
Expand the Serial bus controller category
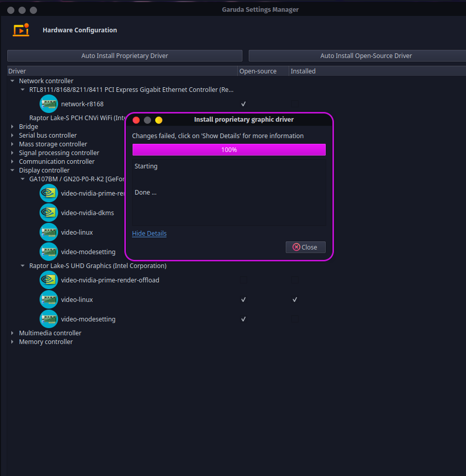[x=12, y=135]
